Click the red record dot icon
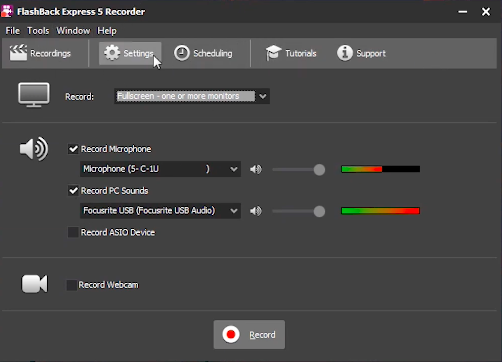Image resolution: width=502 pixels, height=362 pixels. point(231,334)
